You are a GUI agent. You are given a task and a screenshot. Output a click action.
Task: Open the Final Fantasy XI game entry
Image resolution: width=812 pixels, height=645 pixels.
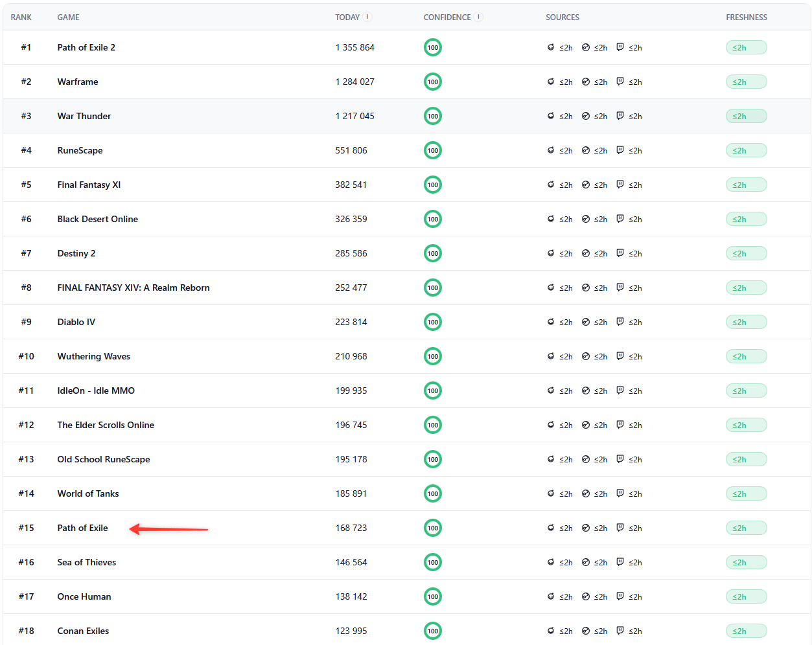tap(89, 185)
